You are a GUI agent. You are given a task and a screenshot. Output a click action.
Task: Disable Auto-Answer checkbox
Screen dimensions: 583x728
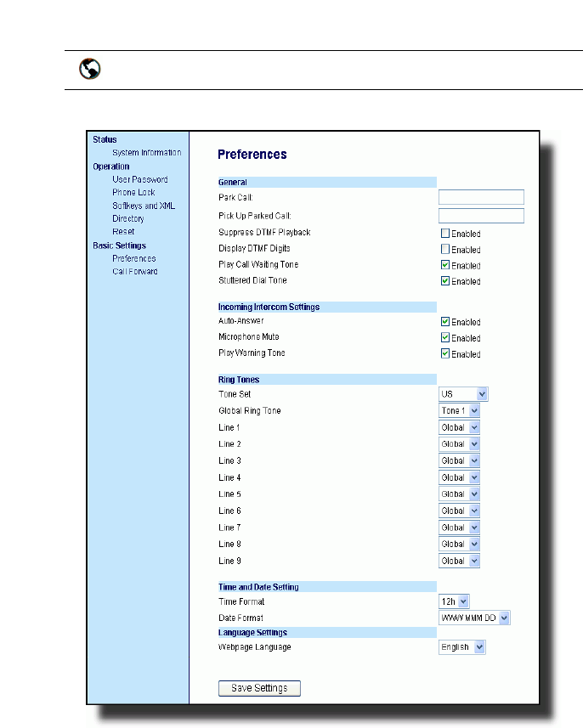click(445, 322)
